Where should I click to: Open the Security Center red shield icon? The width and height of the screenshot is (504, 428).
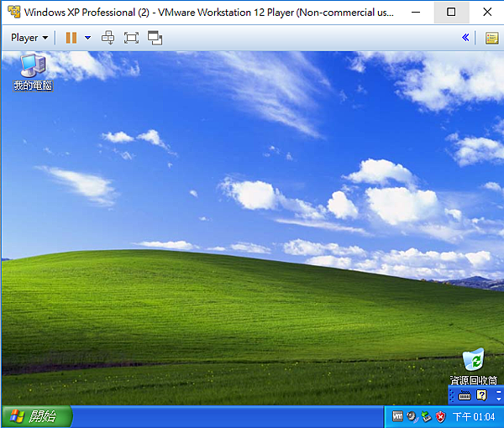[x=441, y=417]
